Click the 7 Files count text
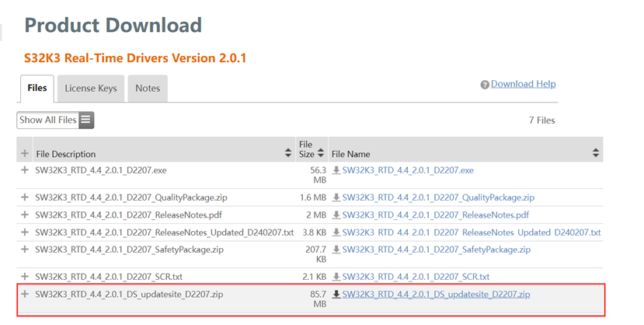 coord(541,121)
